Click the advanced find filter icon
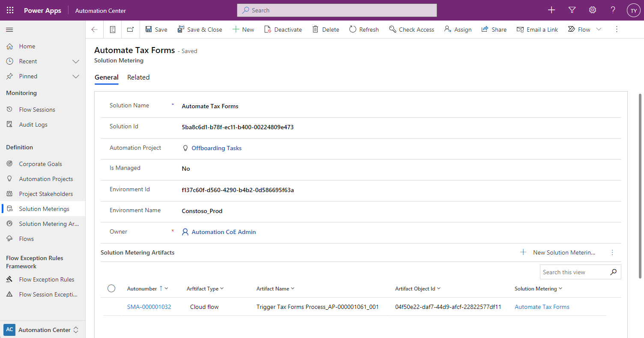Image resolution: width=644 pixels, height=338 pixels. 572,10
